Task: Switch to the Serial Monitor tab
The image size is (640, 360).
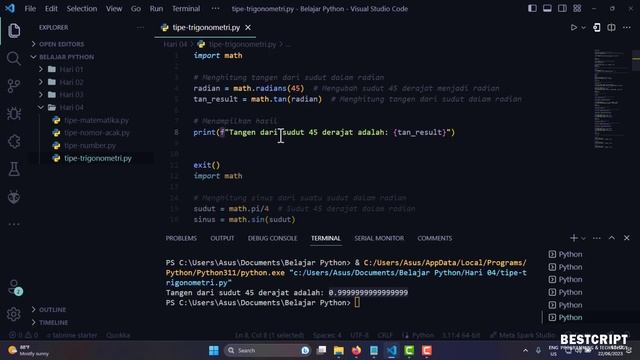Action: (379, 238)
